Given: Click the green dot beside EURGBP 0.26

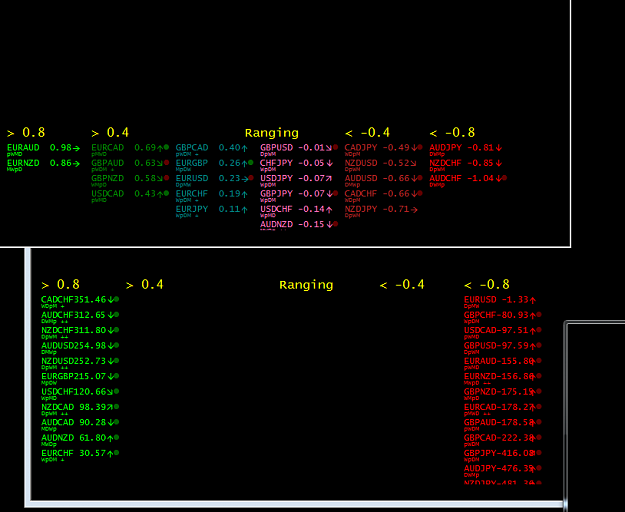Looking at the screenshot, I should (251, 163).
